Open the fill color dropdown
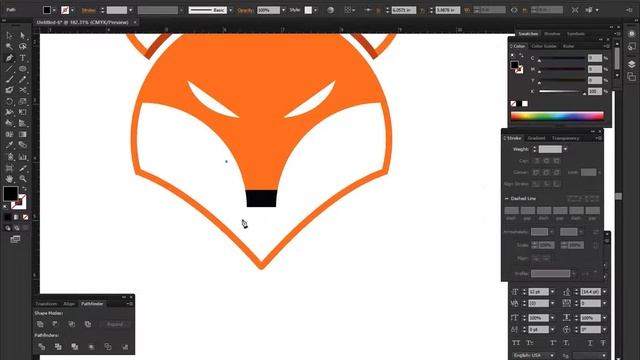This screenshot has width=640, height=360. click(54, 10)
